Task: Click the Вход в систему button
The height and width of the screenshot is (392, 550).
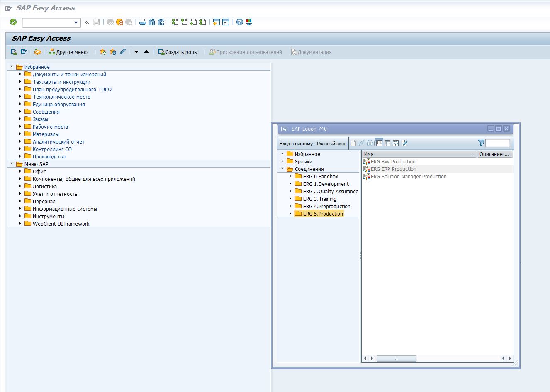Action: 296,144
